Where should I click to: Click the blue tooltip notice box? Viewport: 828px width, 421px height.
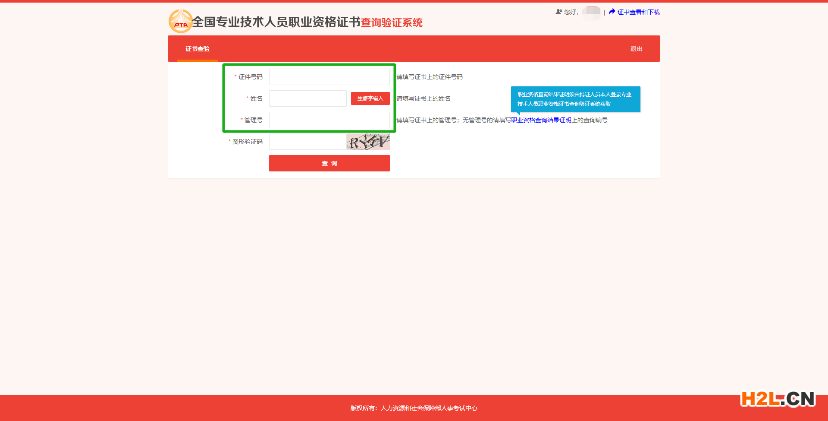[576, 99]
